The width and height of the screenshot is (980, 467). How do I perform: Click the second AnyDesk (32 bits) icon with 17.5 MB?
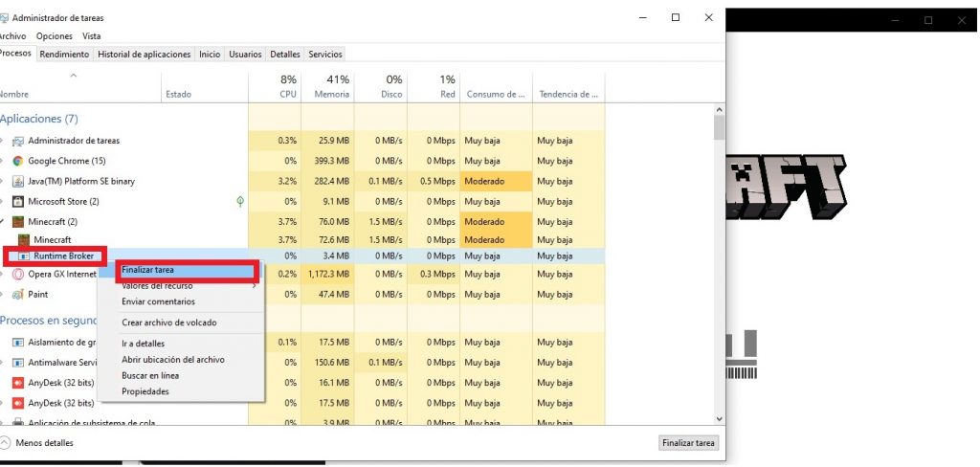click(x=17, y=403)
